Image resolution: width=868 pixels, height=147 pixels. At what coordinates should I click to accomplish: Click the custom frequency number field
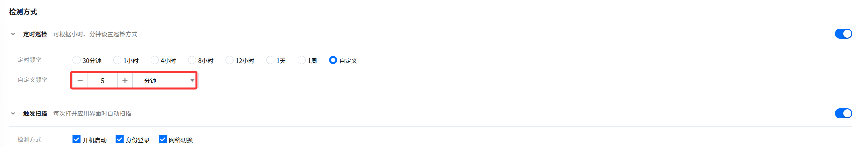[103, 80]
